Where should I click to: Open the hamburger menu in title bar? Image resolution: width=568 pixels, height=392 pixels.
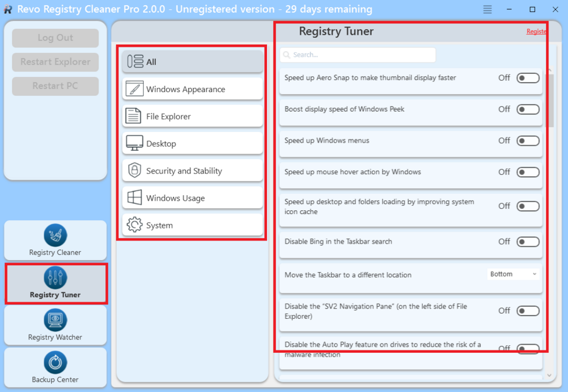pos(487,9)
